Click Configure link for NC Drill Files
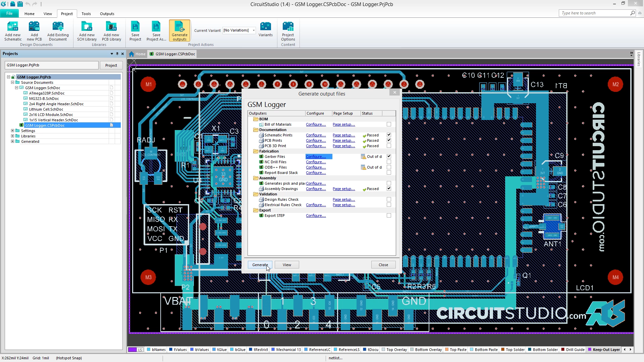The height and width of the screenshot is (362, 644). [316, 162]
